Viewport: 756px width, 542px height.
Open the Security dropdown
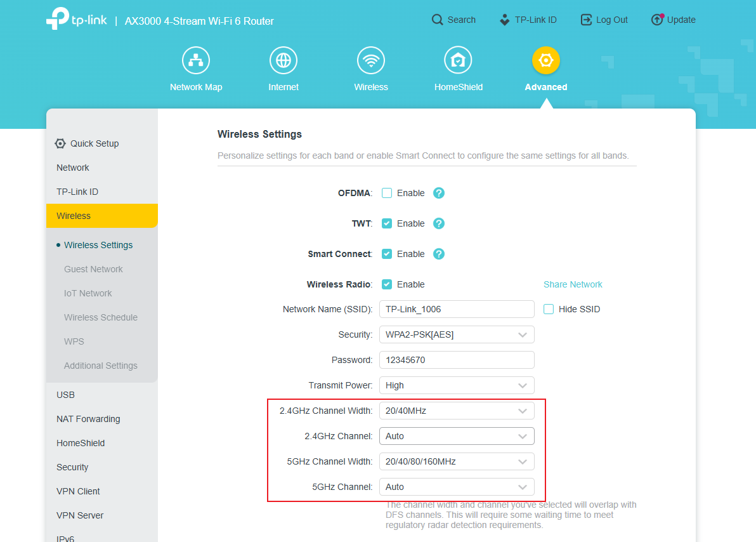[x=457, y=334]
